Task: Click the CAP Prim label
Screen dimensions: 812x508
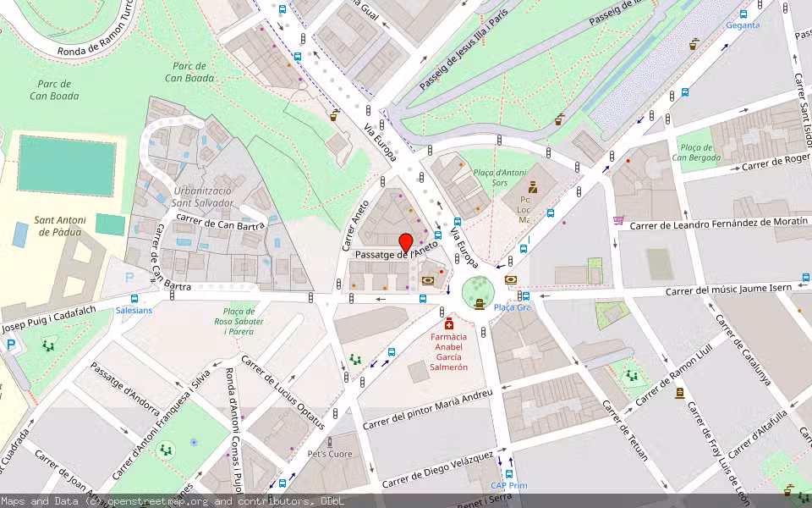Action: click(510, 485)
